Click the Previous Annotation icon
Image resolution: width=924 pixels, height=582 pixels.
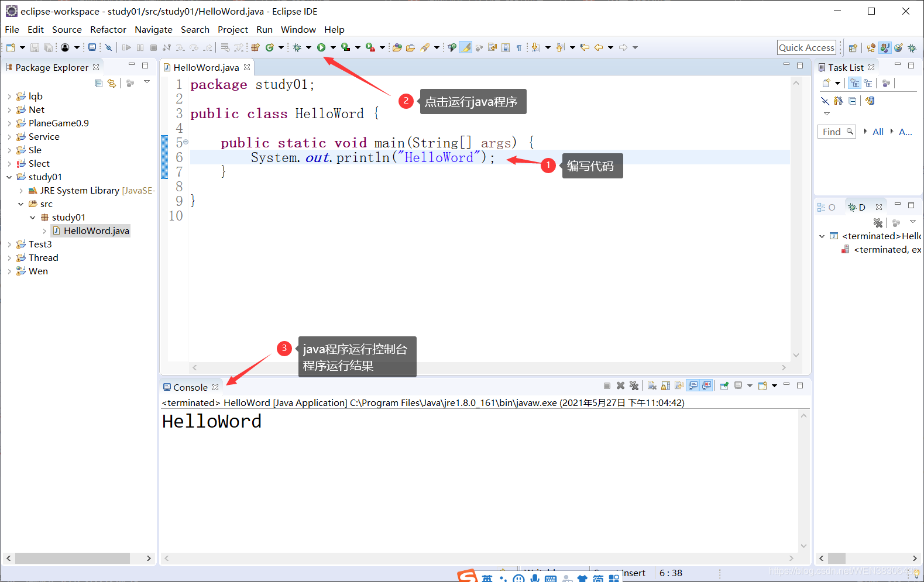560,47
